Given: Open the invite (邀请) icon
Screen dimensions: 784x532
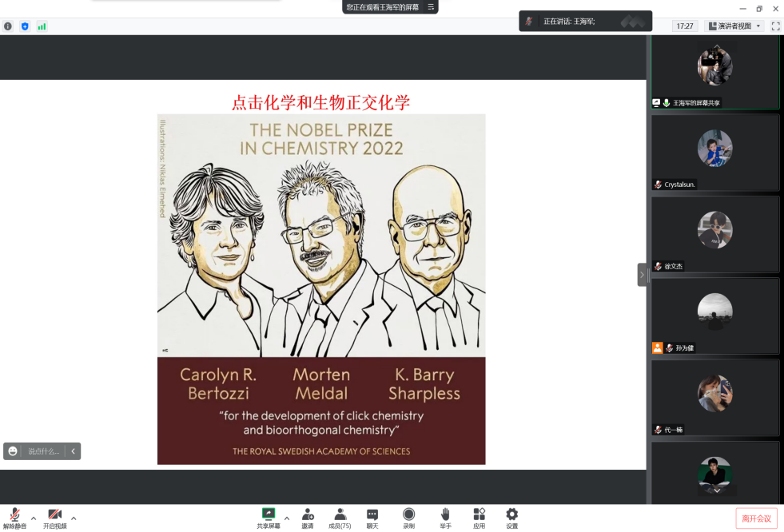Looking at the screenshot, I should pos(308,515).
